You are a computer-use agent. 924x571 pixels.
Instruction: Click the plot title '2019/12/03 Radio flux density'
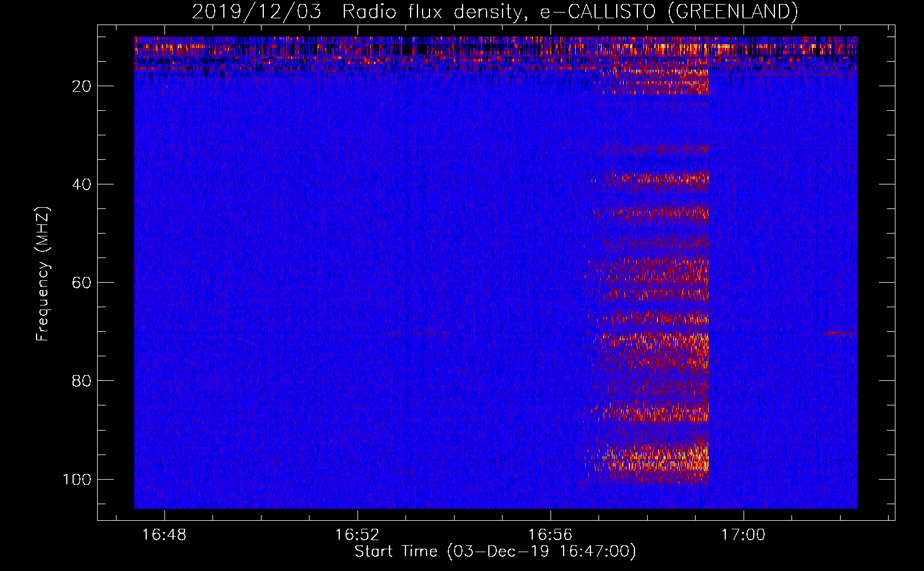pyautogui.click(x=495, y=11)
